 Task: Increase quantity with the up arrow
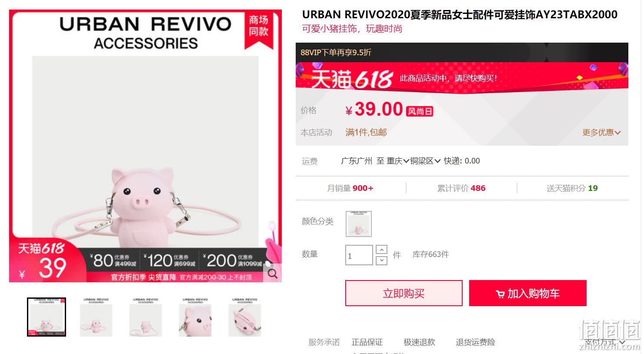(381, 250)
